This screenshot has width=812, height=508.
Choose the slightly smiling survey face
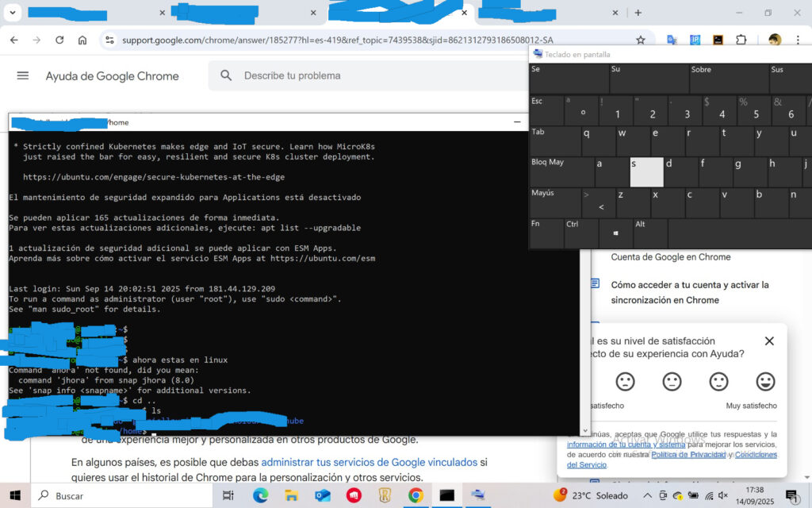(718, 382)
